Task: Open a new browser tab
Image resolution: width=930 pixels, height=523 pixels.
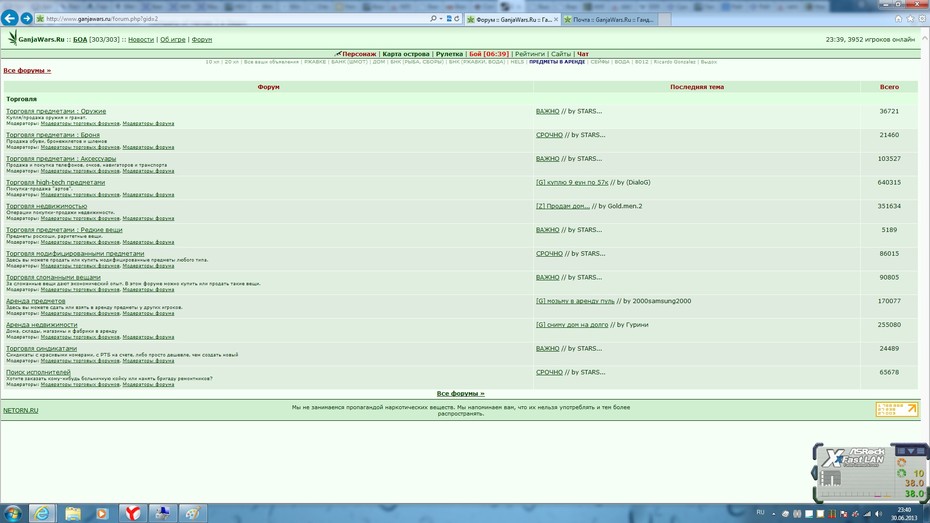Action: point(665,20)
